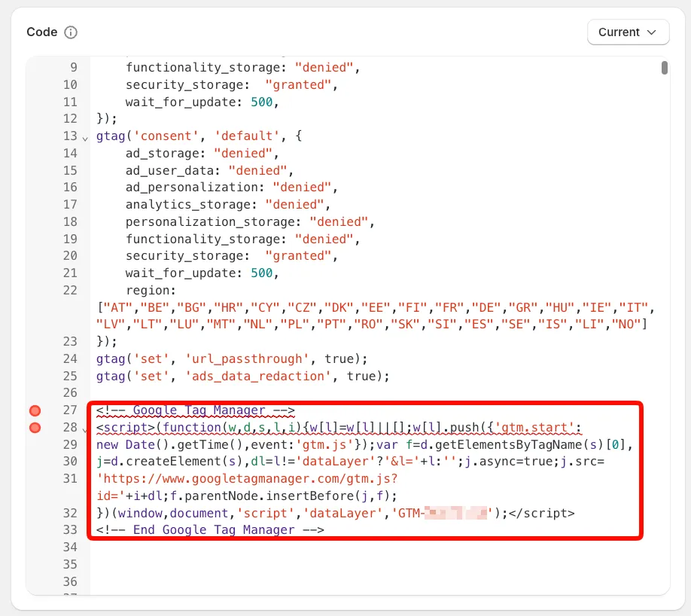
Task: Click the "NO" country code in region list
Action: [x=626, y=324]
